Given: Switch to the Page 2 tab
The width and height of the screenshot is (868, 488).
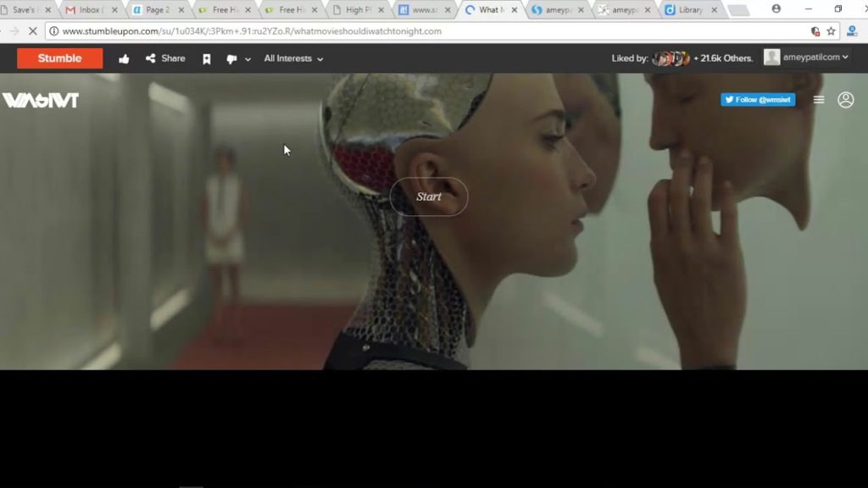Looking at the screenshot, I should (158, 10).
